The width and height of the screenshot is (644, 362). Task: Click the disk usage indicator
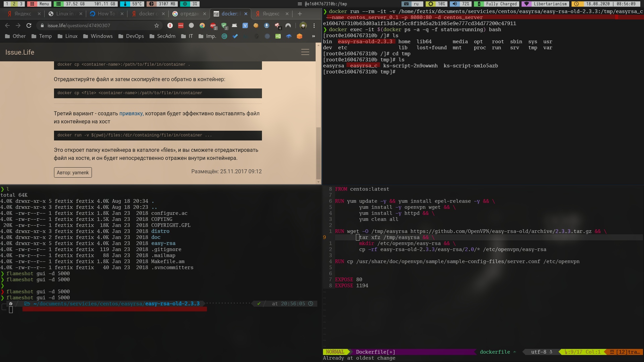(86, 4)
